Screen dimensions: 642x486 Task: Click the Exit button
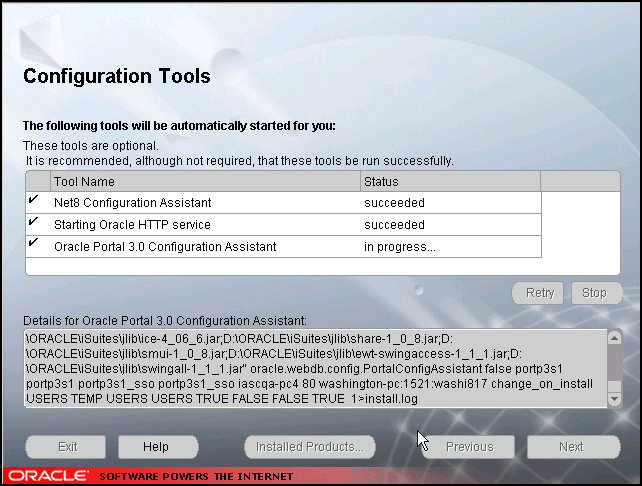click(66, 447)
